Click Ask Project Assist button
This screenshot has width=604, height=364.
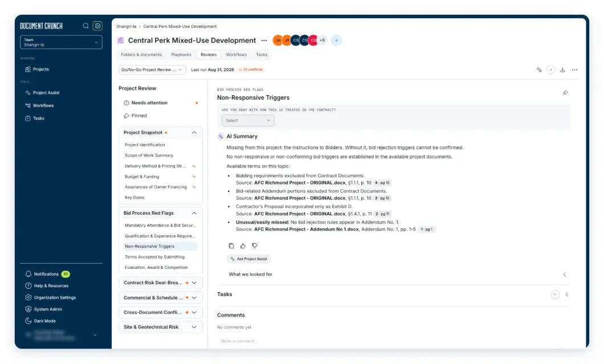(x=249, y=259)
